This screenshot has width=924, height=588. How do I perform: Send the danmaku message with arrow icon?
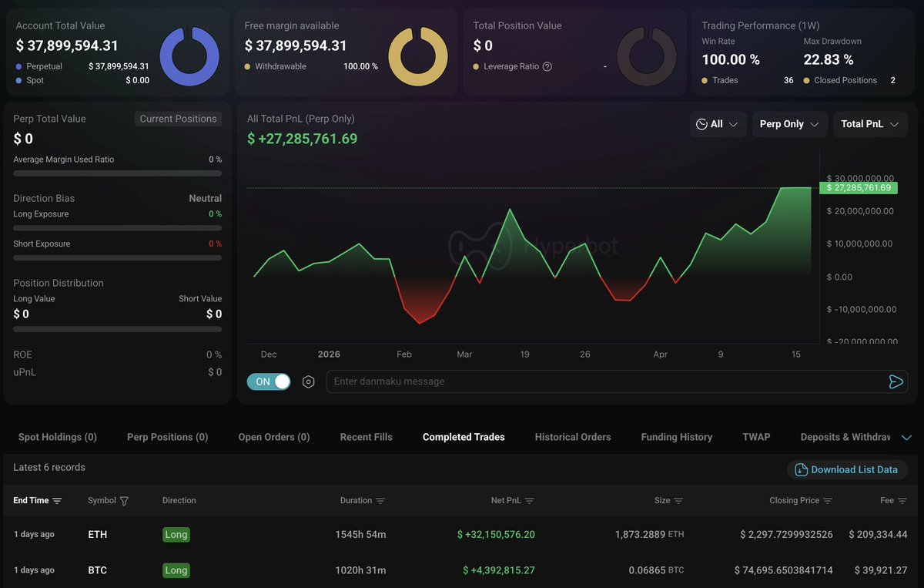click(896, 381)
